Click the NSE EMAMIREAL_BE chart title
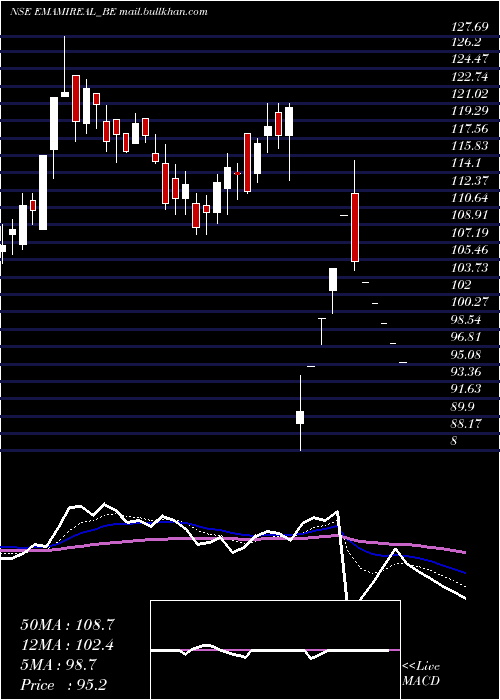Image resolution: width=500 pixels, height=700 pixels. 108,12
